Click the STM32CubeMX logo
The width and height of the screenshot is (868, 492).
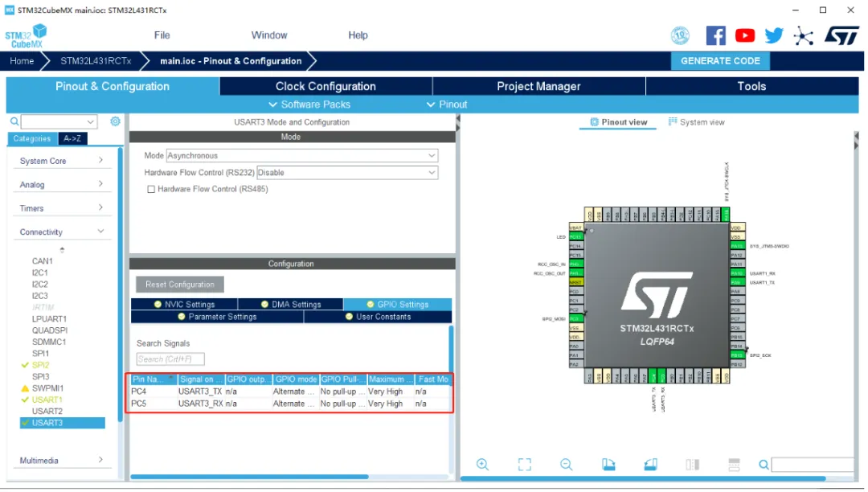coord(26,36)
